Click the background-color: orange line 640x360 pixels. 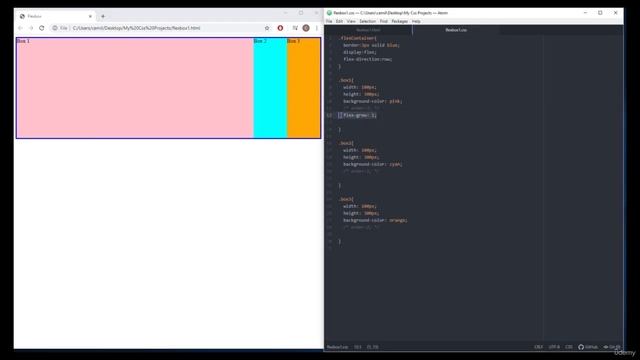[375, 220]
